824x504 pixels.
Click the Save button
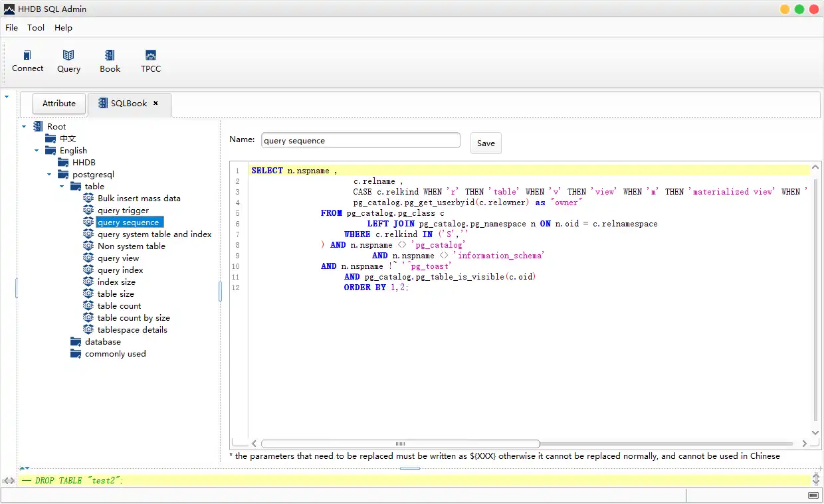coord(486,143)
